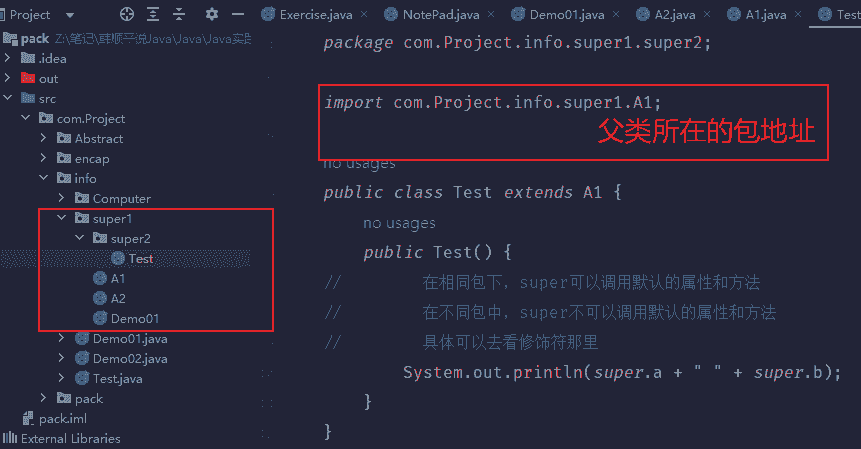
Task: Open Project panel gear options
Action: click(x=211, y=15)
